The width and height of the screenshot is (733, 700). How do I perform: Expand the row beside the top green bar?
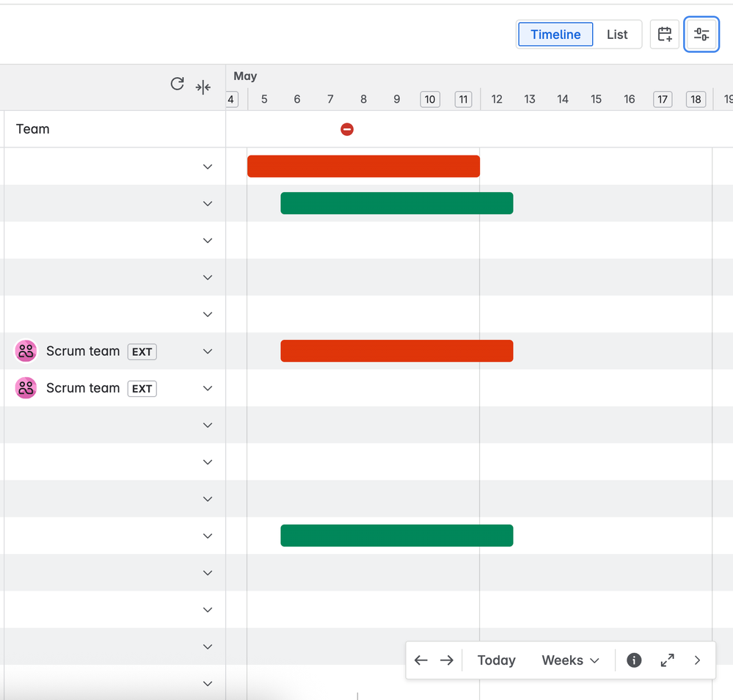pyautogui.click(x=208, y=203)
